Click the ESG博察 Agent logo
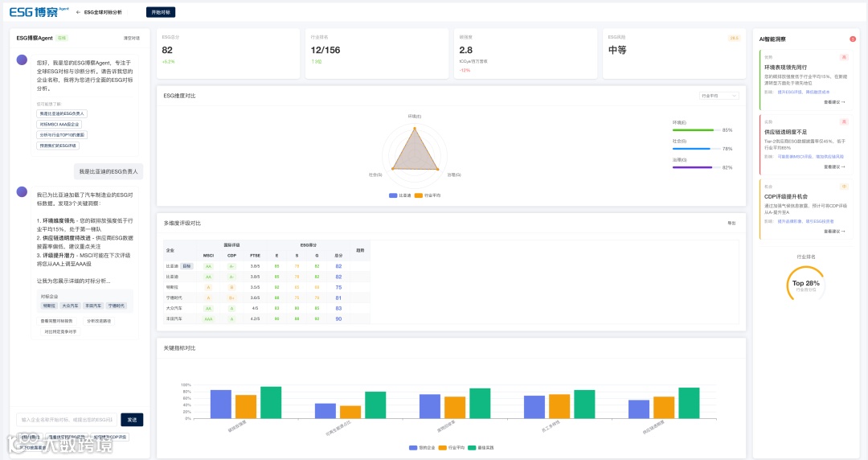 click(39, 11)
